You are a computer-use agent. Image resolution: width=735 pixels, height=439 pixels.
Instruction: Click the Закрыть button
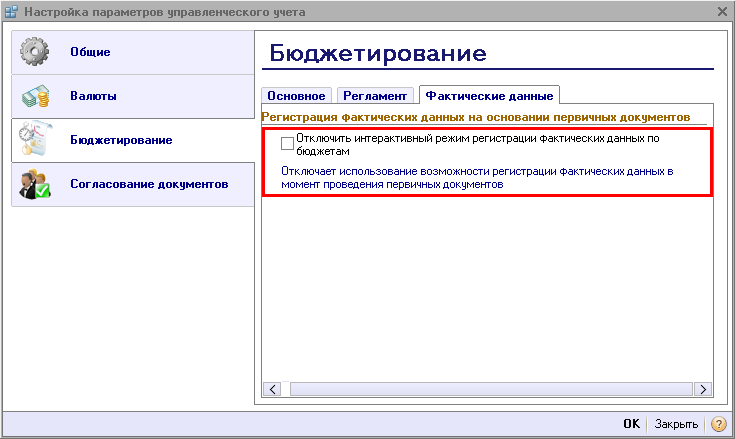675,424
